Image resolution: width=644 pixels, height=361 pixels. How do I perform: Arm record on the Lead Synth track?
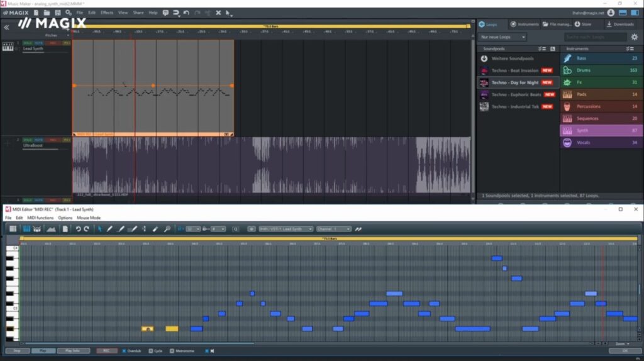(x=53, y=43)
